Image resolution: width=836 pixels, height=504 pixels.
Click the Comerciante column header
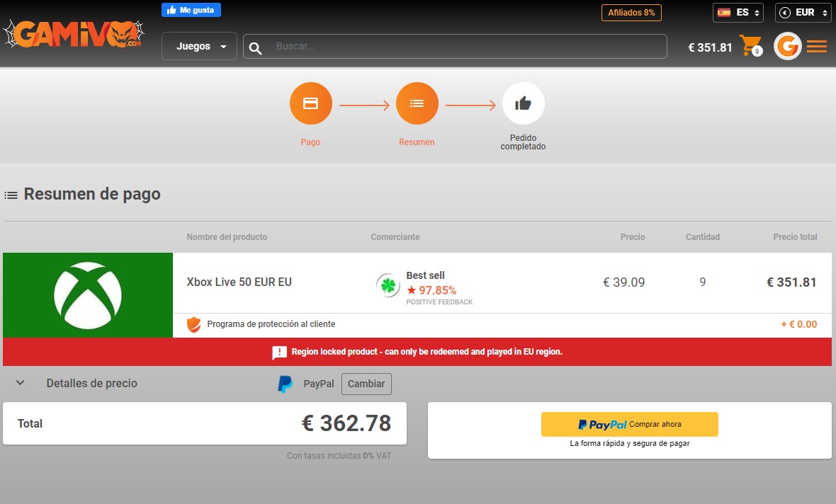click(x=395, y=237)
